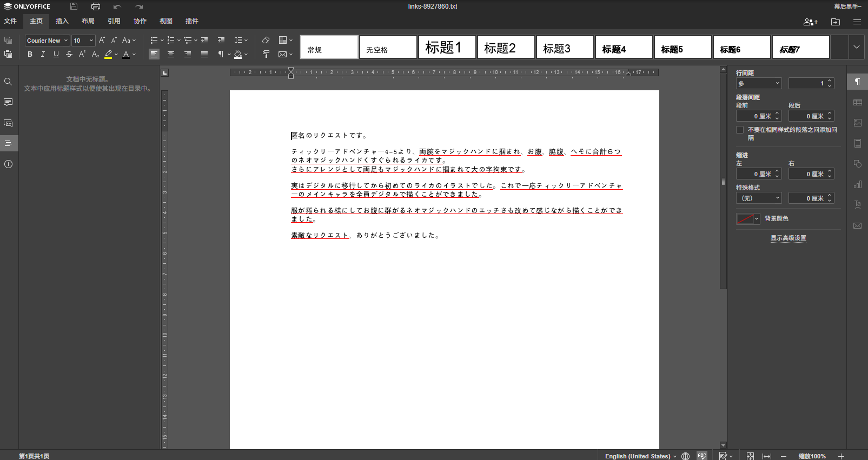The image size is (868, 460).
Task: Click the Print icon in title bar
Action: [x=96, y=6]
